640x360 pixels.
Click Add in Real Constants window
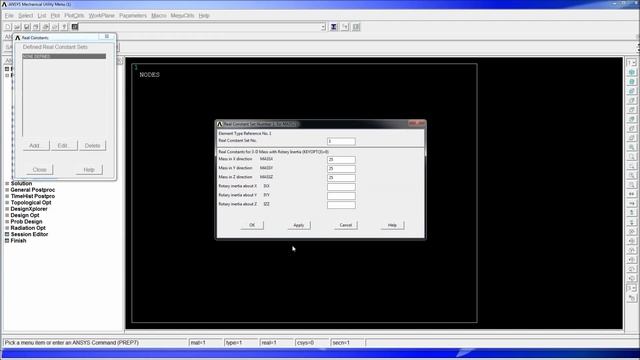(x=36, y=146)
